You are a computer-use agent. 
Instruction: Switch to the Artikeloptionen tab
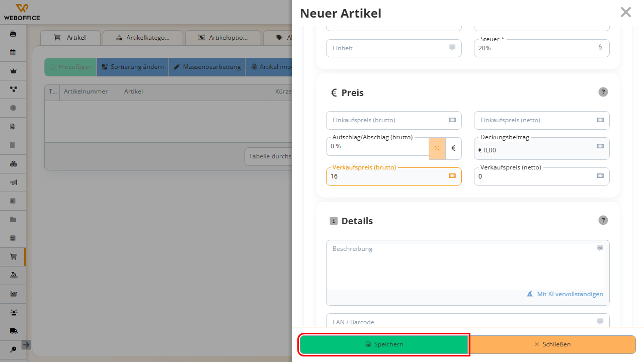[x=223, y=38]
